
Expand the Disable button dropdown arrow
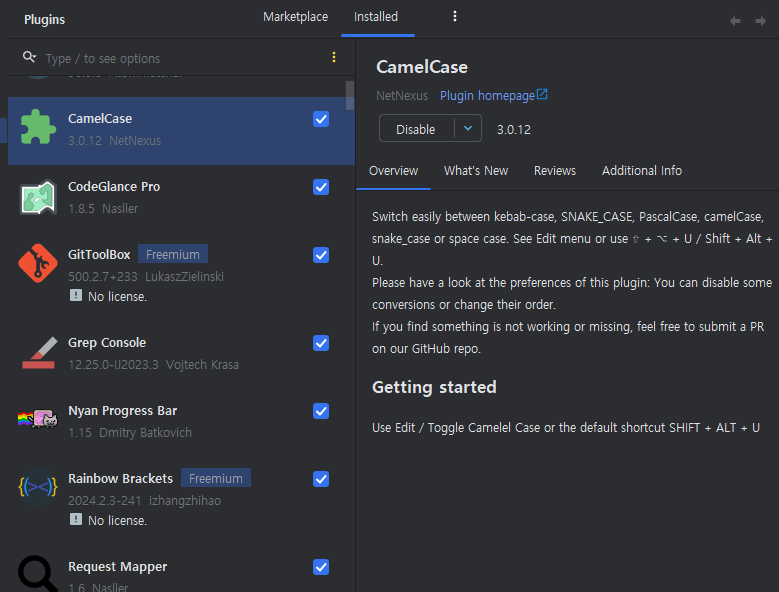tap(468, 128)
